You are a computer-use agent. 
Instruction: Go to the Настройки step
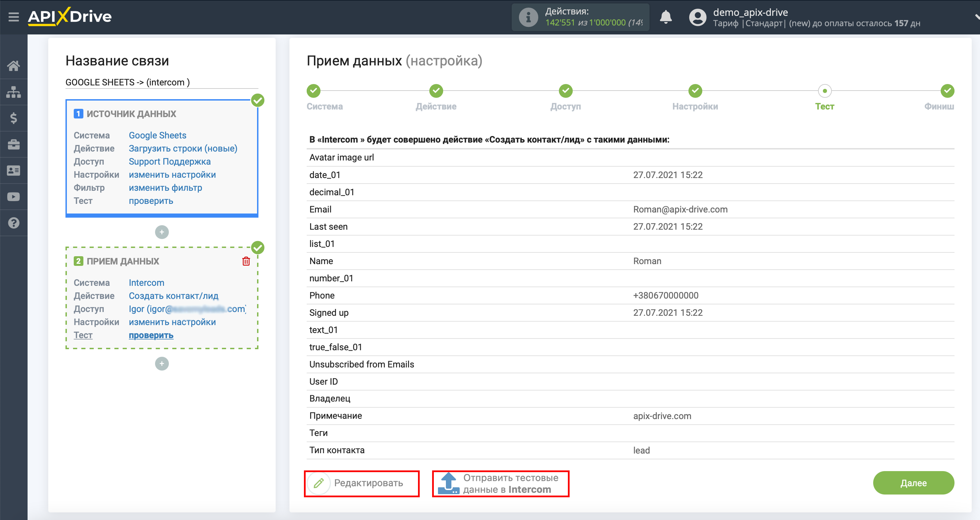(x=695, y=91)
